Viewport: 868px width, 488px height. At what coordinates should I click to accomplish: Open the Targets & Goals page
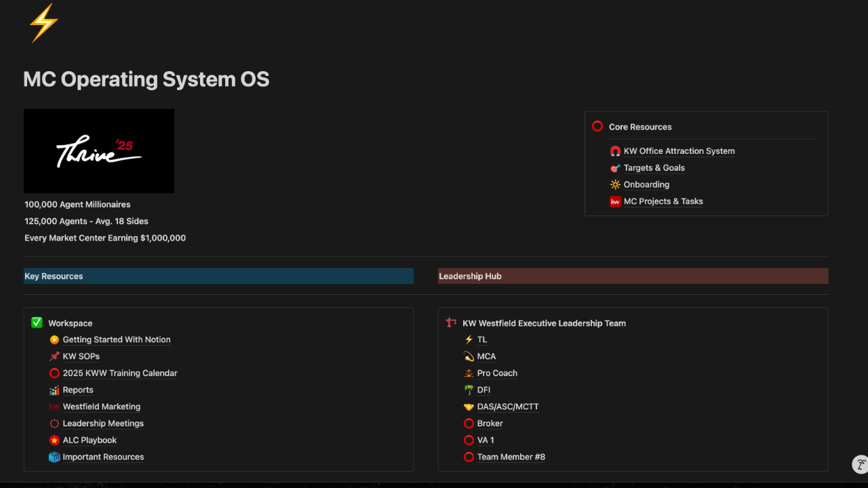[x=654, y=168]
